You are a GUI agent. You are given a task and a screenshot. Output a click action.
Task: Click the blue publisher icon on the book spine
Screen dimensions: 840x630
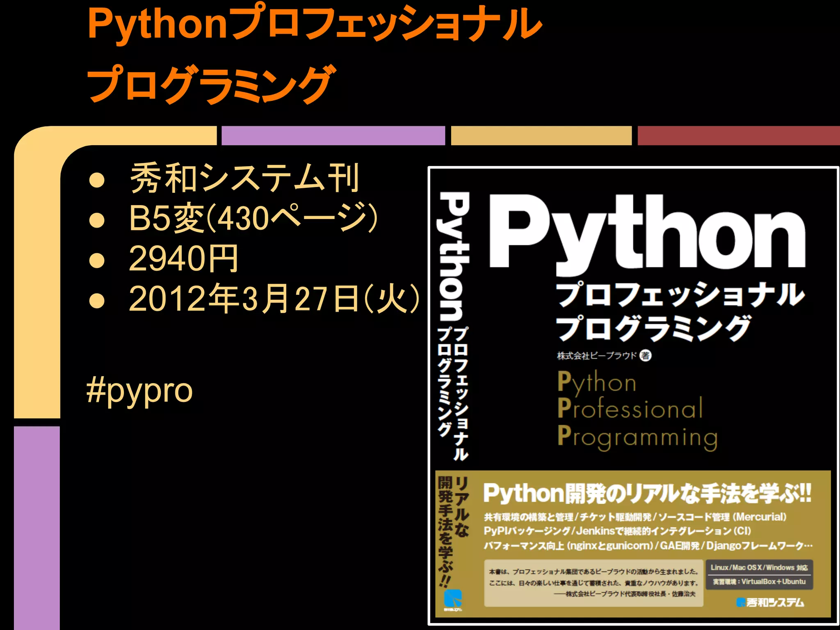click(x=453, y=599)
